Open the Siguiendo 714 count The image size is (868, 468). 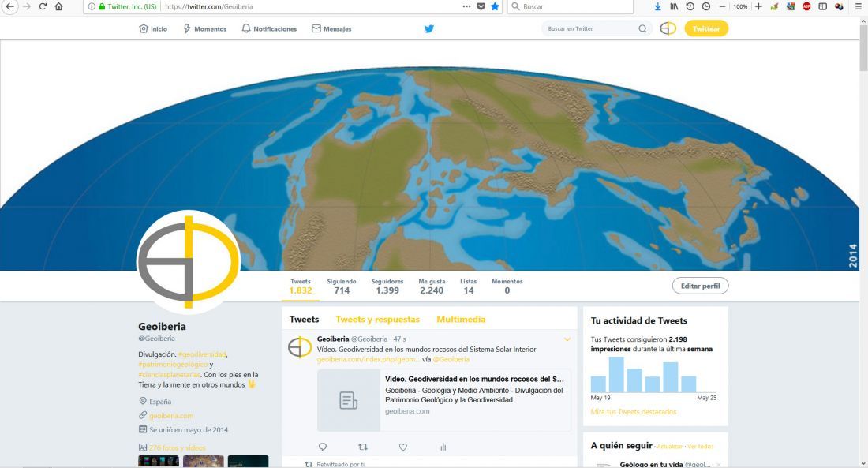point(342,286)
